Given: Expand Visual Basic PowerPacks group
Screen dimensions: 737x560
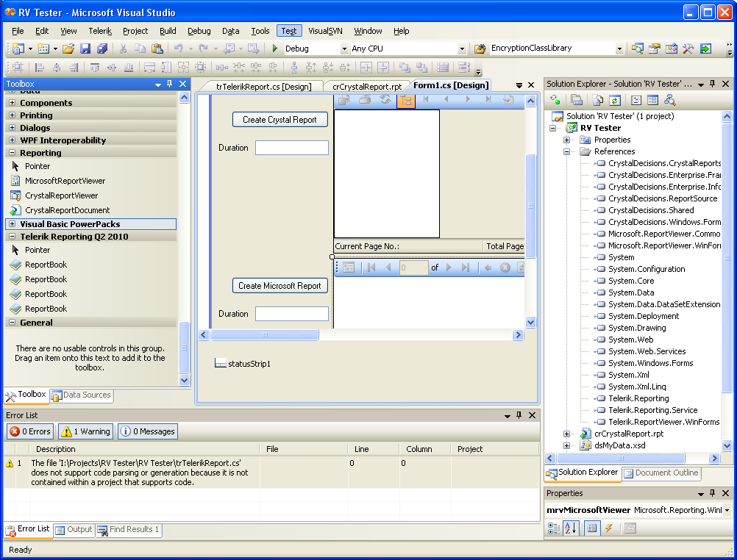Looking at the screenshot, I should click(x=13, y=224).
